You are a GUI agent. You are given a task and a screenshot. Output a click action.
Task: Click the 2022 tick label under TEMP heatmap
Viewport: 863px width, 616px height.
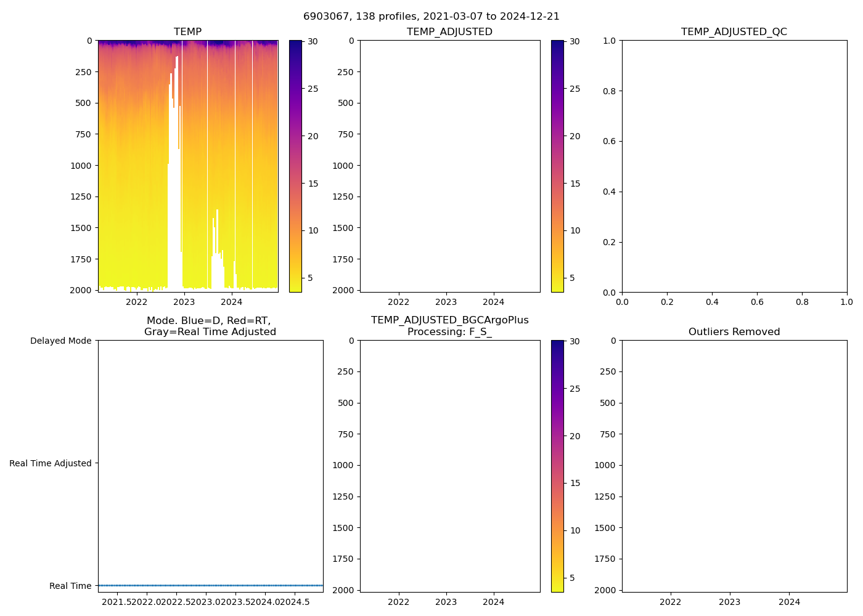coord(136,302)
